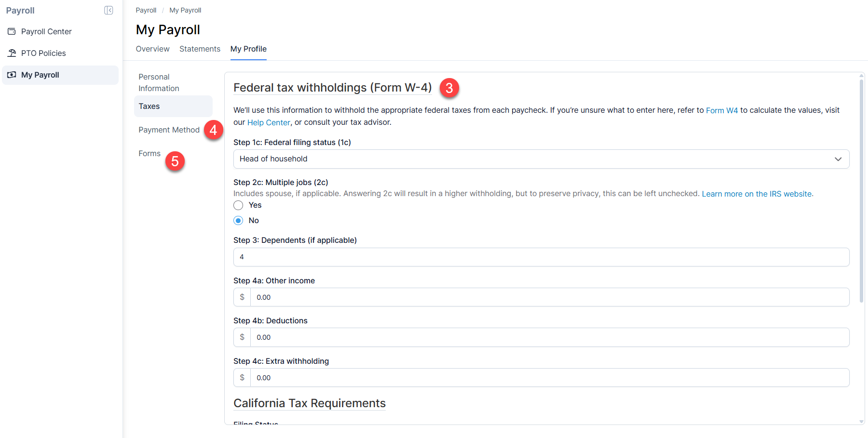
Task: Select "No" for Step 2c
Action: pos(238,220)
